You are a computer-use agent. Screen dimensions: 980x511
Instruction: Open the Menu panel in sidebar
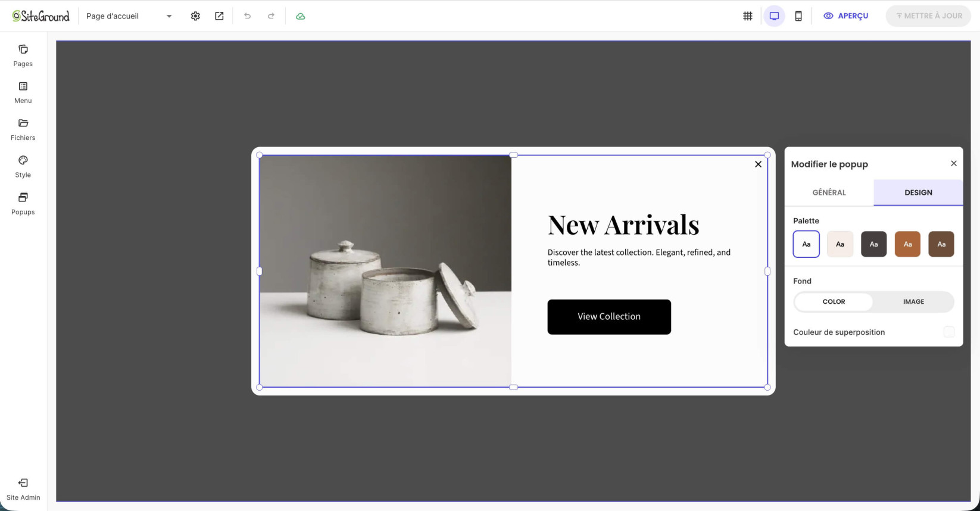point(23,93)
